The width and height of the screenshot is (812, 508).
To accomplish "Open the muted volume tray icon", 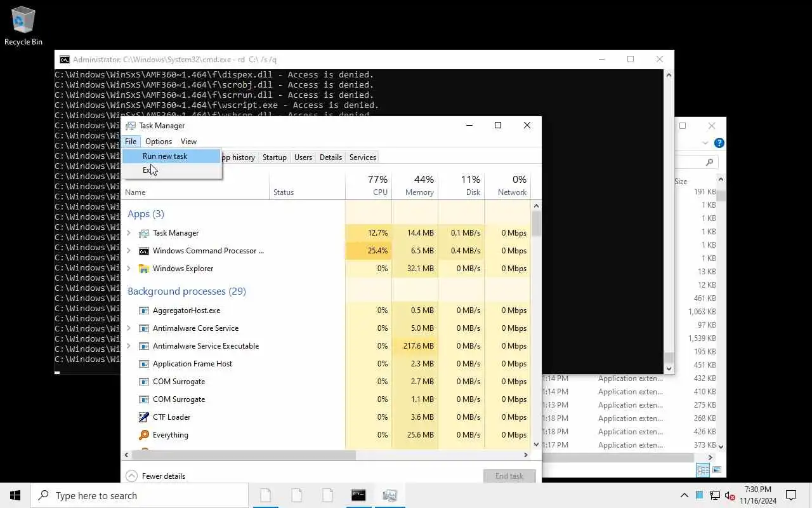I will [x=730, y=495].
